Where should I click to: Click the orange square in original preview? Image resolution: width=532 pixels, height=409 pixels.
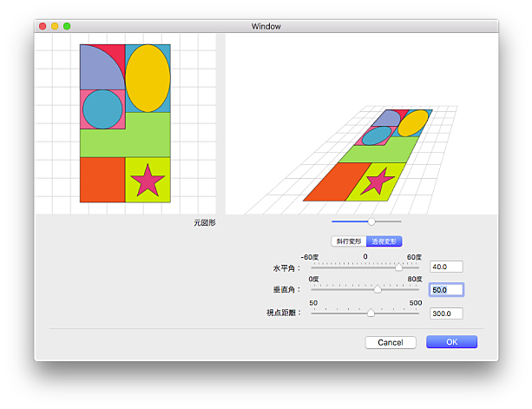102,179
